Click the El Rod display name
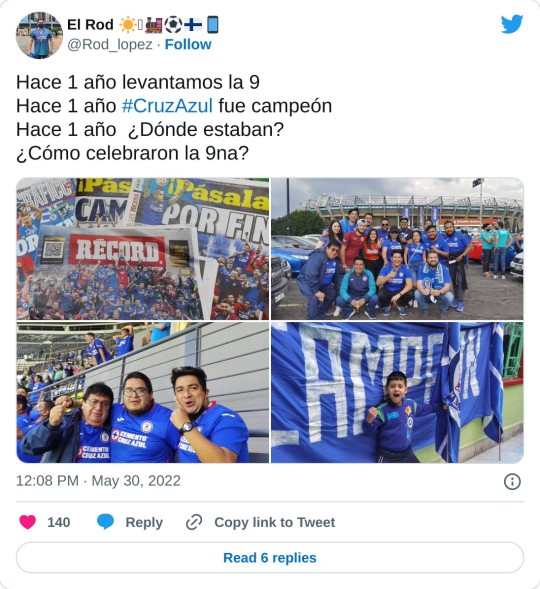This screenshot has width=540, height=589. click(x=90, y=25)
